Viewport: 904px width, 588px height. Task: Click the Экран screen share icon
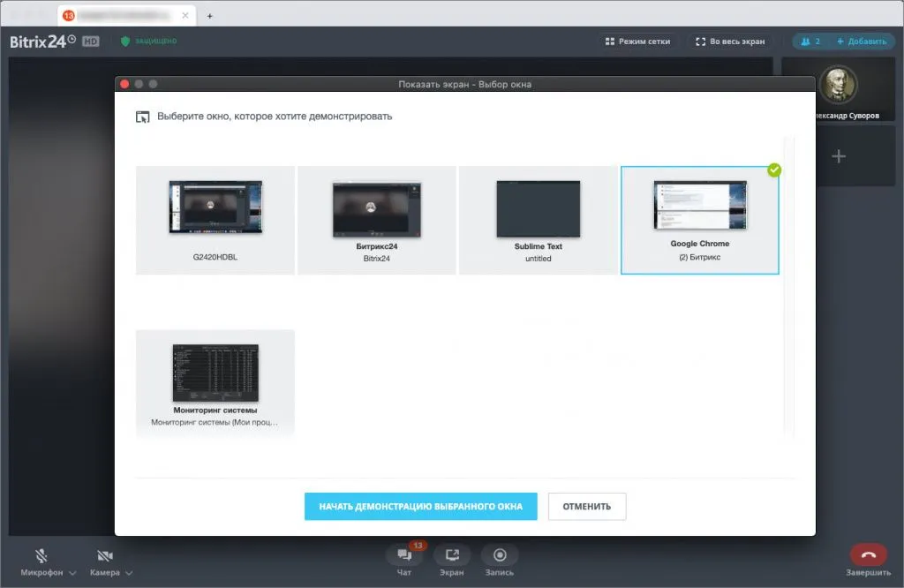tap(452, 555)
